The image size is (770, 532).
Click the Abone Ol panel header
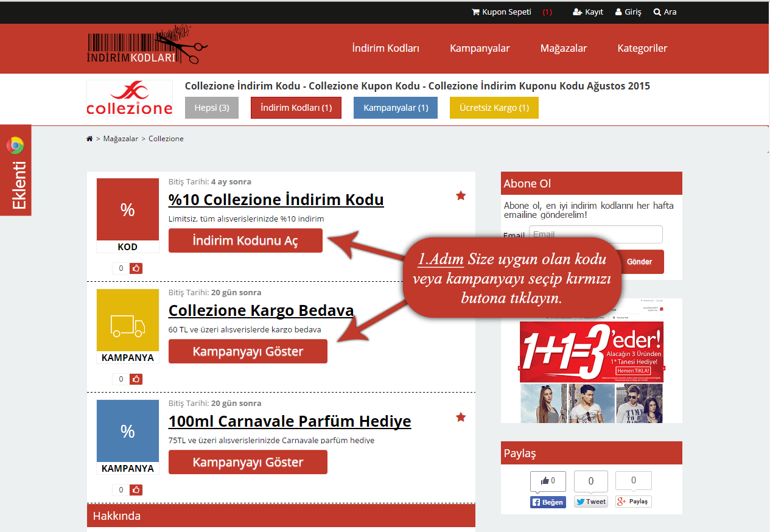(x=592, y=183)
